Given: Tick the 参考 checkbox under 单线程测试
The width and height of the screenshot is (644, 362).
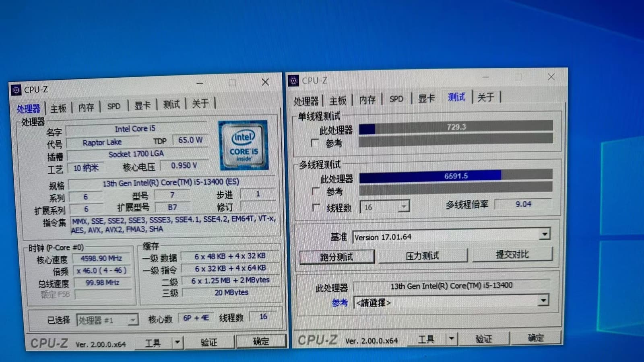Looking at the screenshot, I should [x=315, y=143].
